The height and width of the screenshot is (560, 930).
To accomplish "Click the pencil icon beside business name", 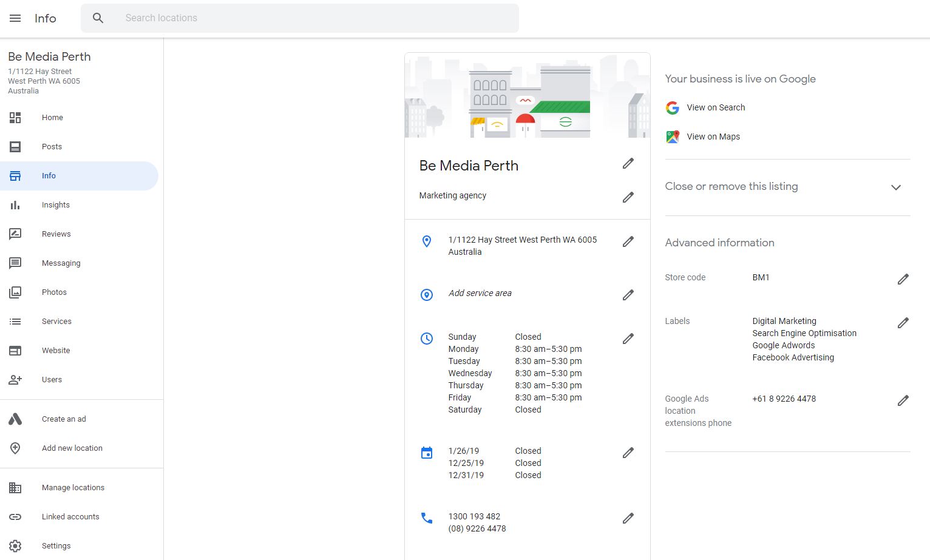I will pos(628,163).
